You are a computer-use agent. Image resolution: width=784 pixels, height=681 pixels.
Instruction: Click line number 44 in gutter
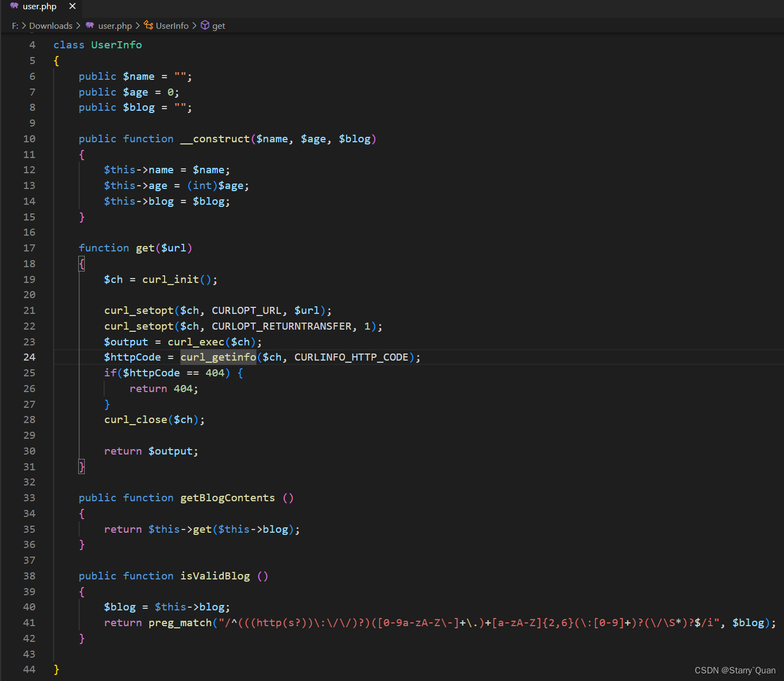29,670
